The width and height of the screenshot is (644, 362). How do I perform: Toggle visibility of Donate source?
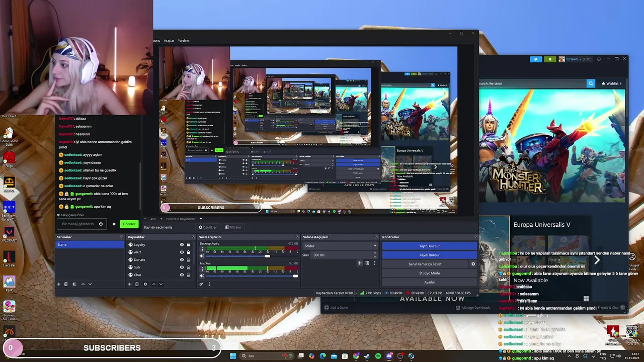(x=182, y=260)
